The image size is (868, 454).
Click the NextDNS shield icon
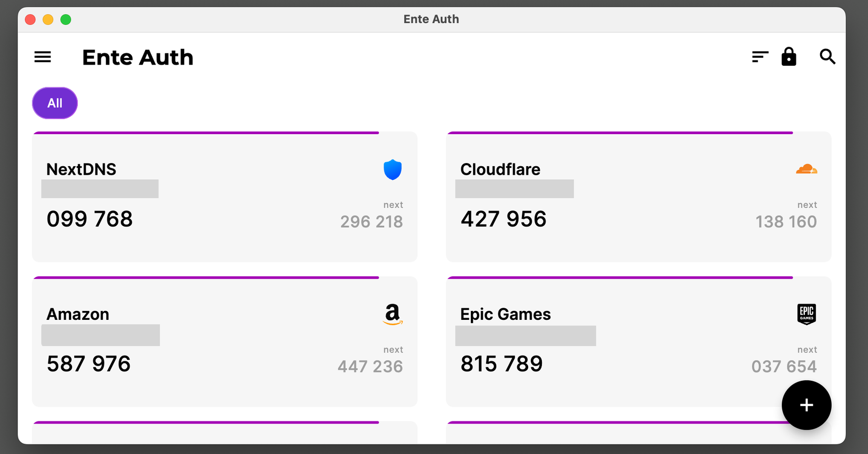click(392, 169)
